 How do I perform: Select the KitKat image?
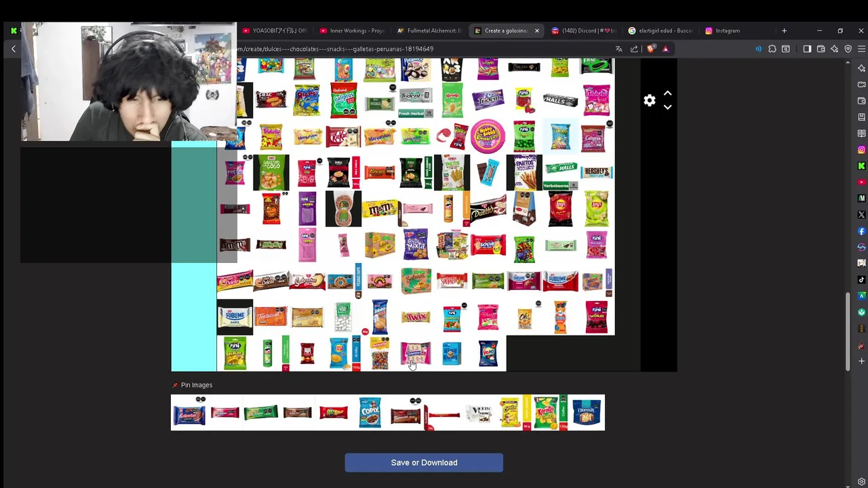343,136
